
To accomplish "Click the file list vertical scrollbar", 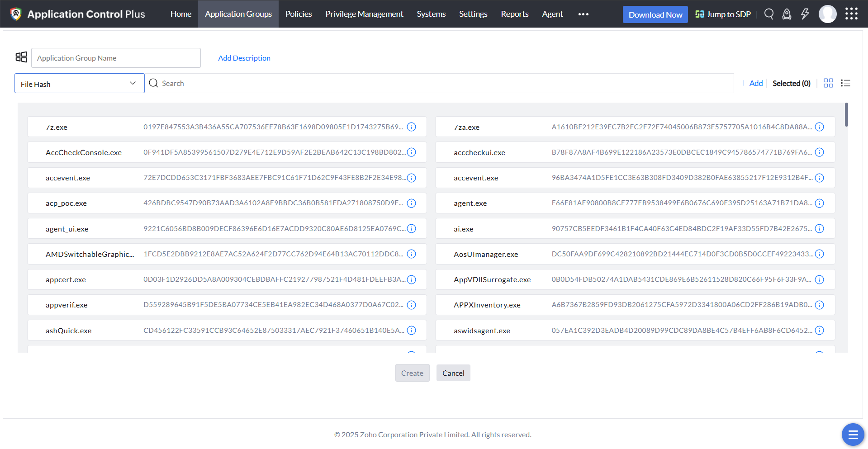I will click(x=846, y=115).
